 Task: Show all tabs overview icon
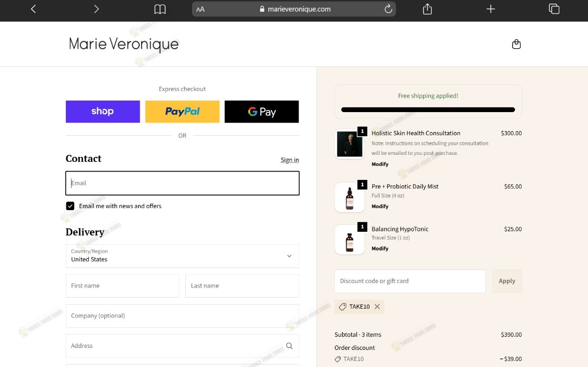coord(554,9)
